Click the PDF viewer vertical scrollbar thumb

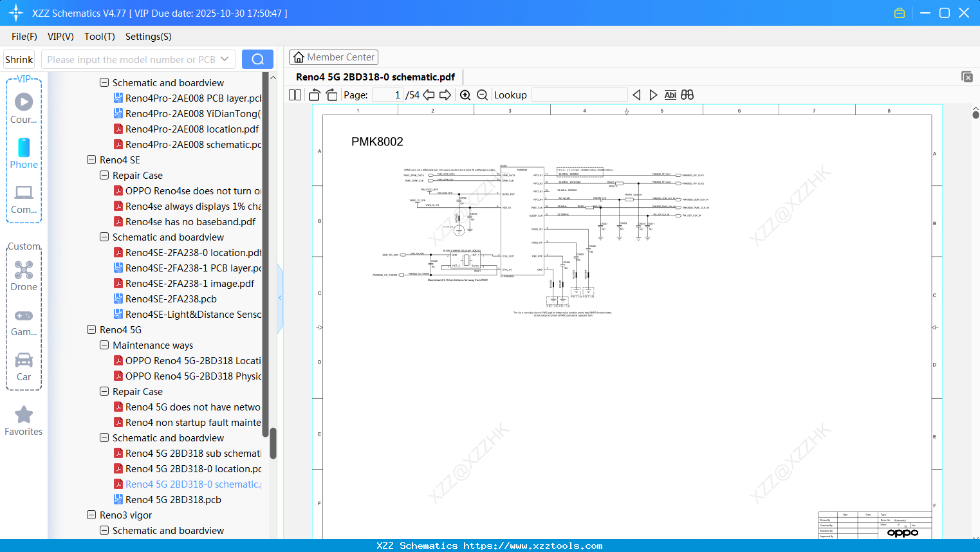(x=975, y=114)
